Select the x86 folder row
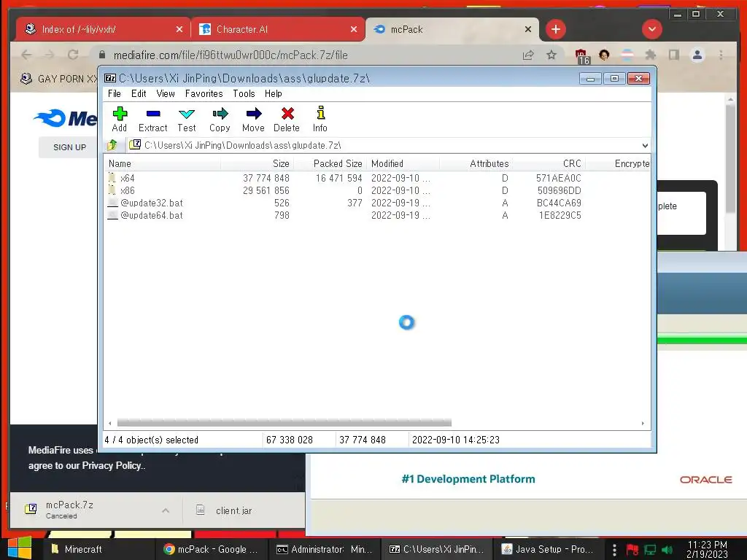747x560 pixels. click(x=376, y=190)
